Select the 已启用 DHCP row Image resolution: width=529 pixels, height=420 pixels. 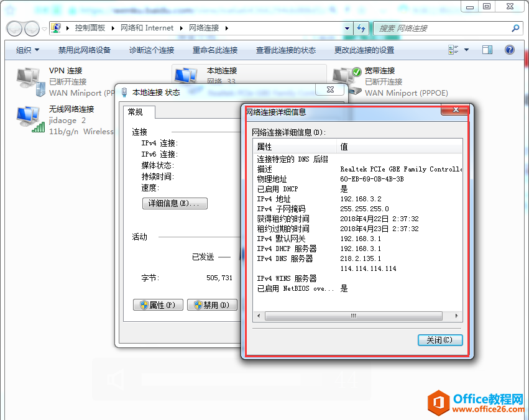[x=357, y=189]
